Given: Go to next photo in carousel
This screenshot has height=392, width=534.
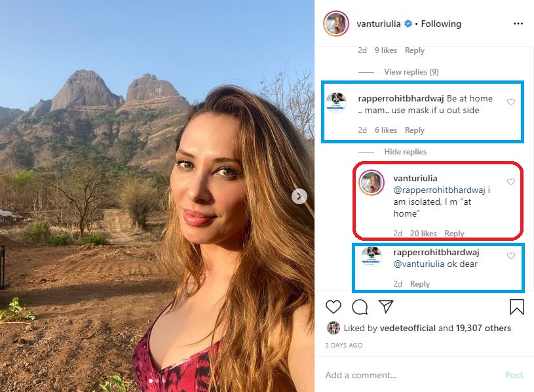Looking at the screenshot, I should click(299, 196).
